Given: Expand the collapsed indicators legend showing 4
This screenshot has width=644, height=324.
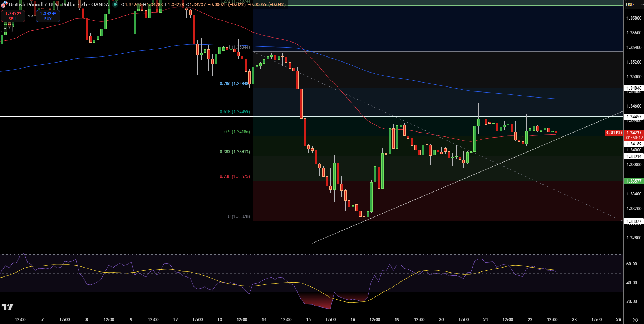Looking at the screenshot, I should (x=7, y=28).
